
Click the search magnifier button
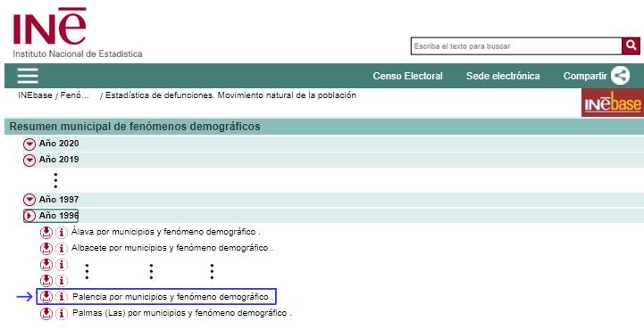pyautogui.click(x=631, y=45)
